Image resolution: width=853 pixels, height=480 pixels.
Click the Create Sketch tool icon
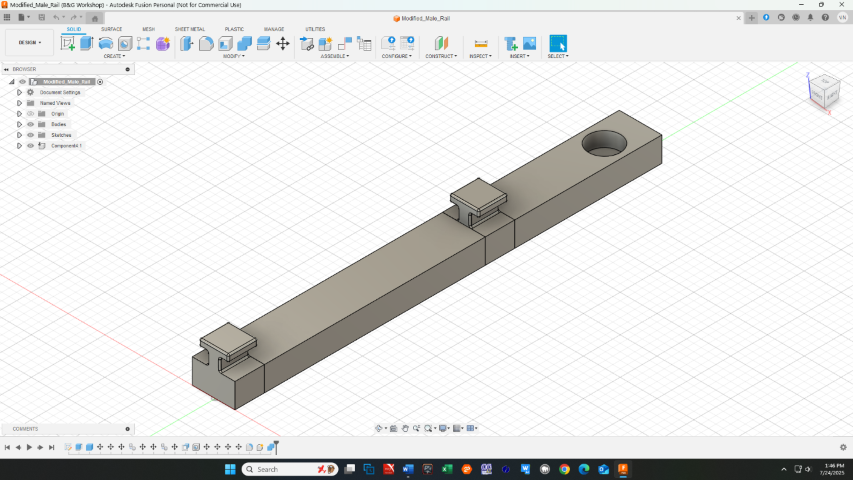pos(68,43)
